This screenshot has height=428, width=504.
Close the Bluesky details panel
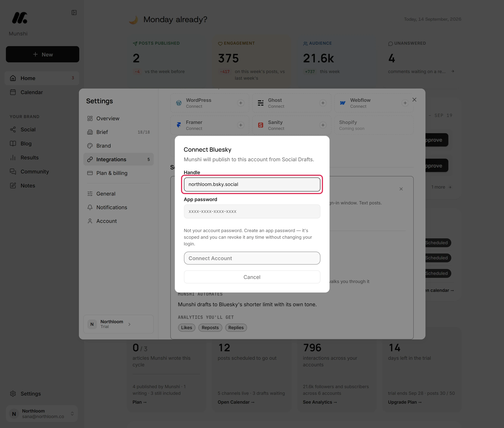click(x=401, y=189)
